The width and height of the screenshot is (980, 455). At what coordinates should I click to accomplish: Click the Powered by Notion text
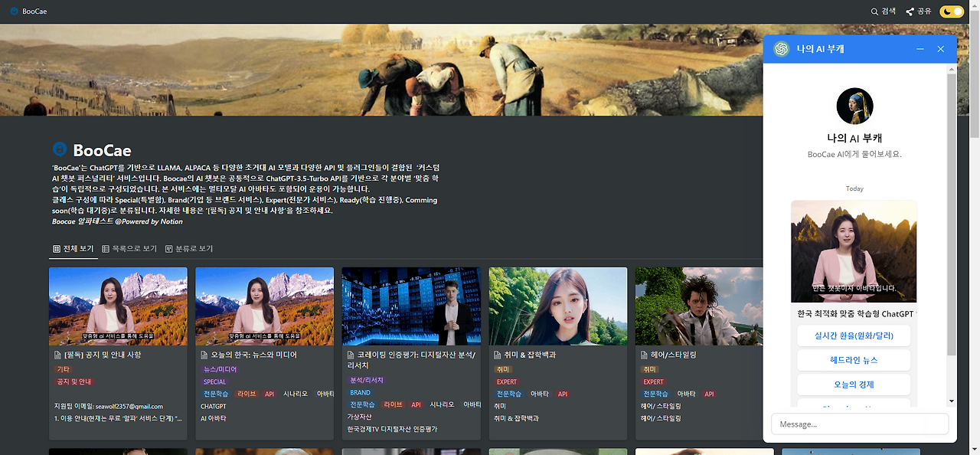(152, 221)
